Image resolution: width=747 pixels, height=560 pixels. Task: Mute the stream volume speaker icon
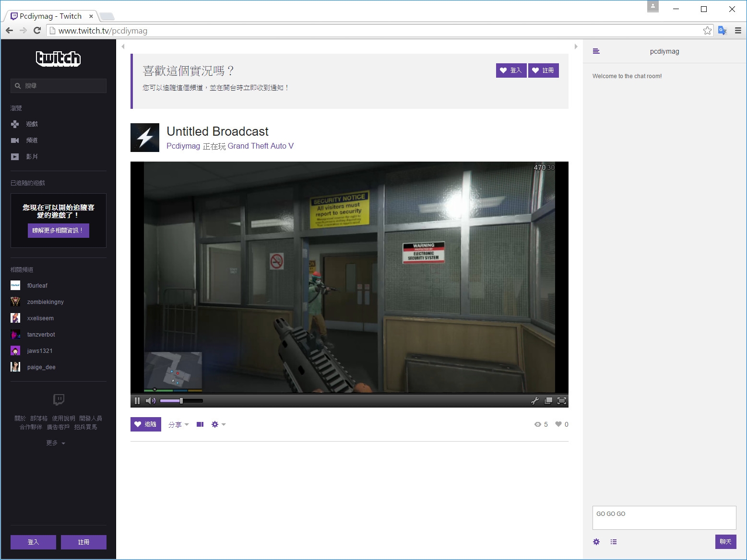(150, 401)
